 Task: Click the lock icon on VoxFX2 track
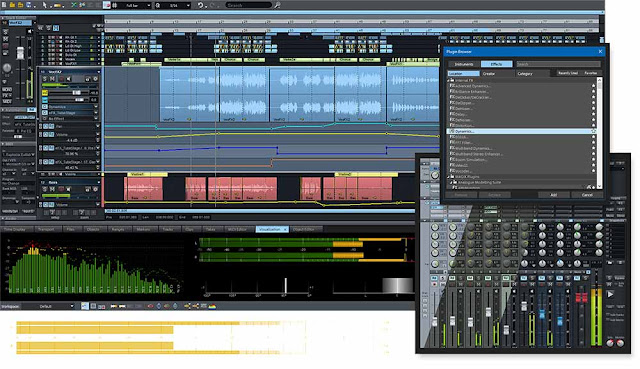coord(88,79)
